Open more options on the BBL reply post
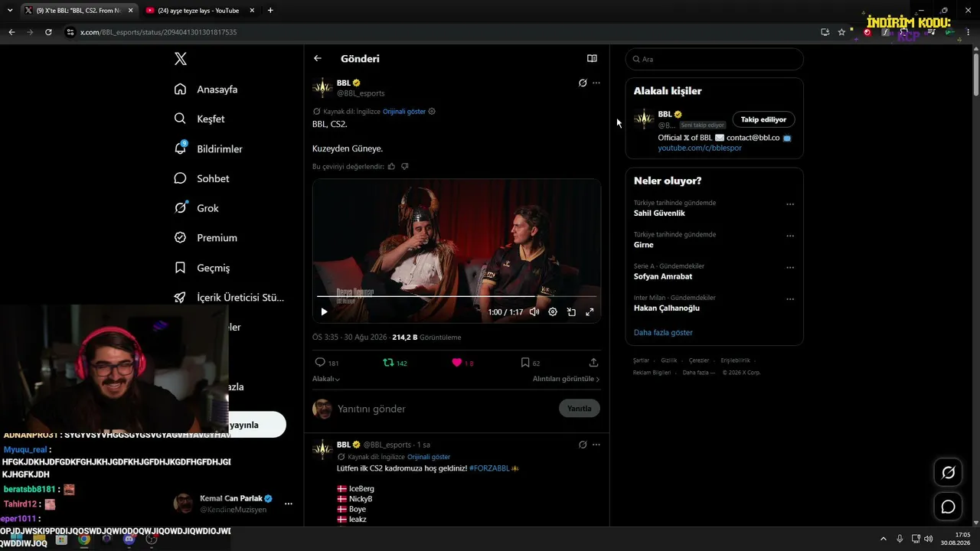 coord(596,445)
